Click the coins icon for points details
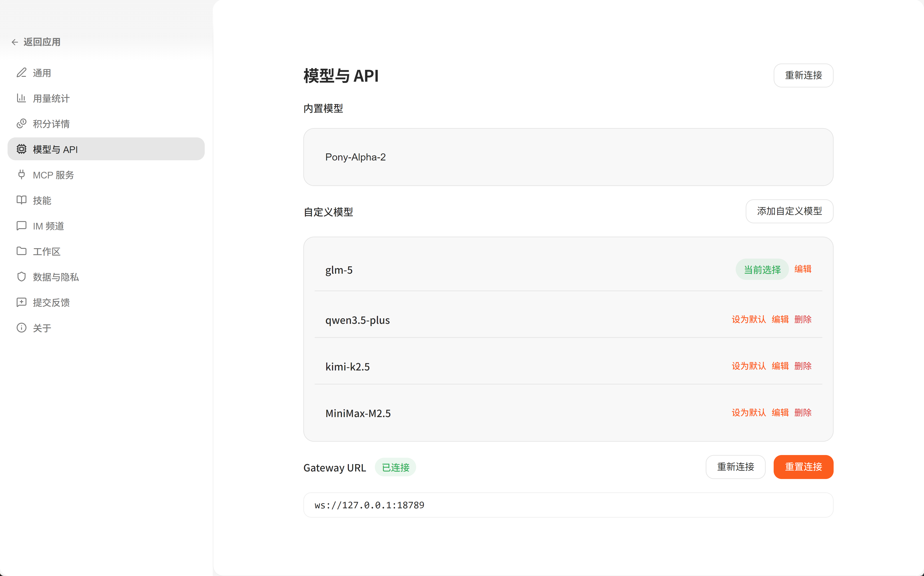 (x=21, y=124)
